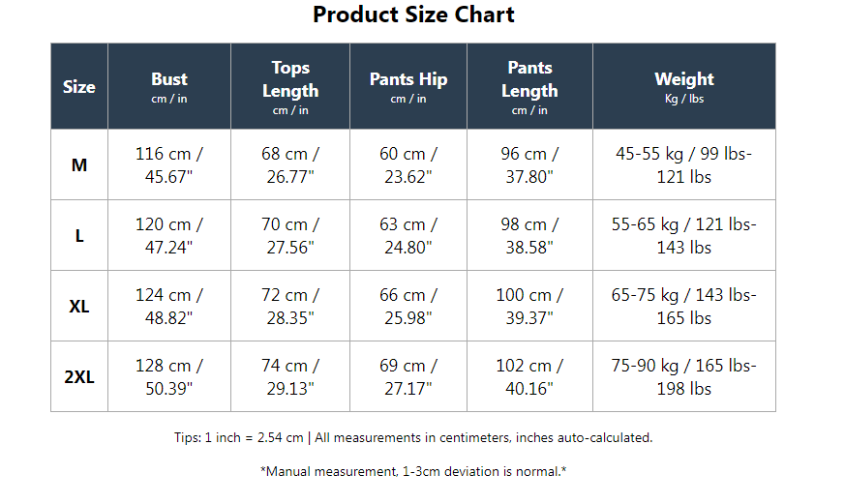Select the Pants Length column header

point(529,86)
